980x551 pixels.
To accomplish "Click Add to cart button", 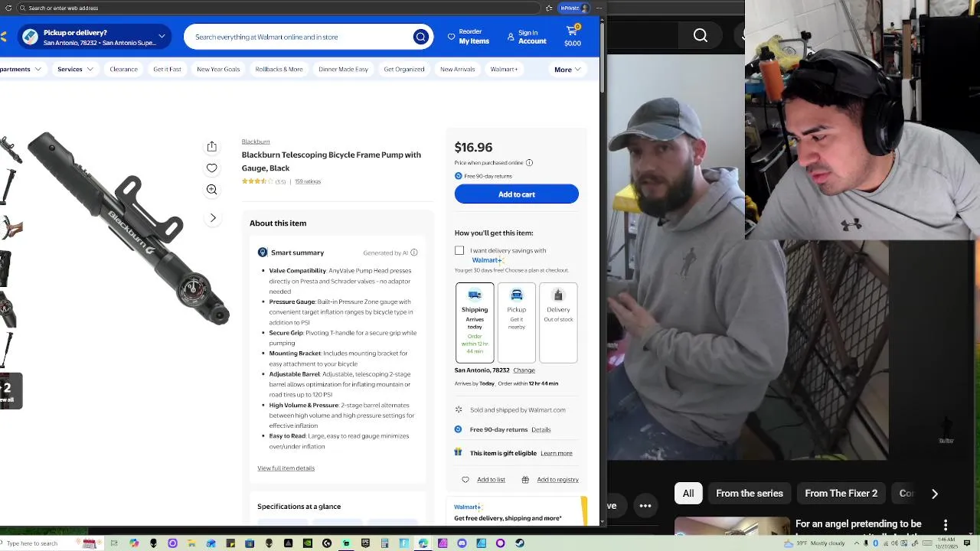I will pos(517,194).
